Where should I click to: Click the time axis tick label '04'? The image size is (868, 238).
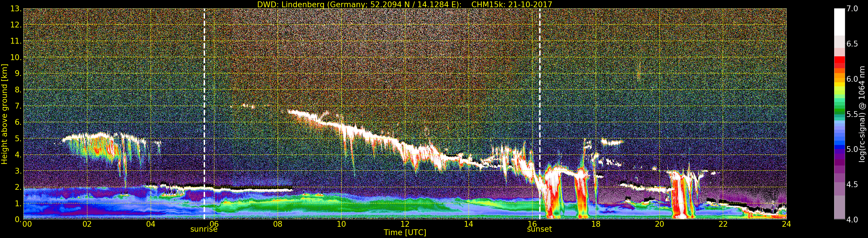(151, 224)
